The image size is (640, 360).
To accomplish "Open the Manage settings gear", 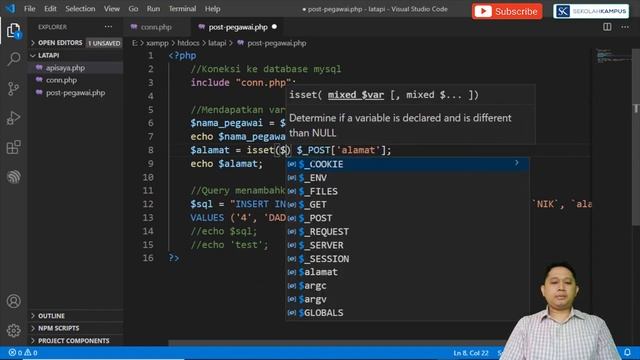I will tap(13, 331).
